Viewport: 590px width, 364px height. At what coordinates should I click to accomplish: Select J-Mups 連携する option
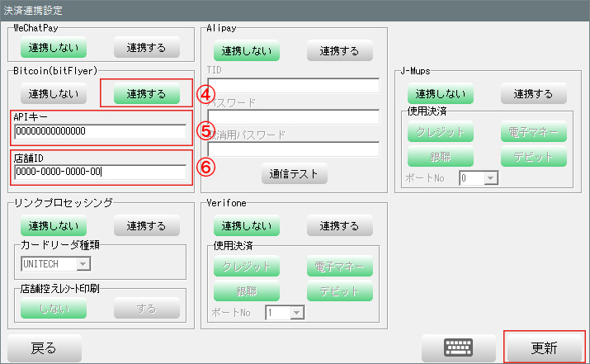tap(534, 93)
